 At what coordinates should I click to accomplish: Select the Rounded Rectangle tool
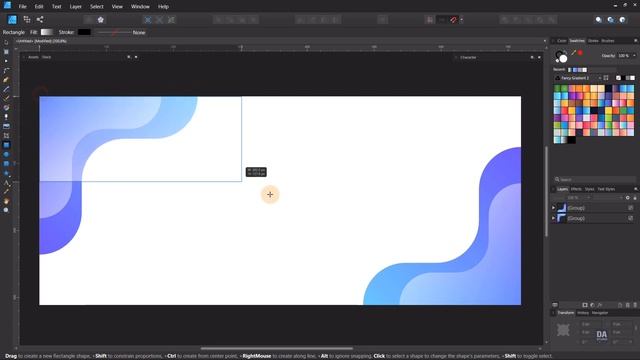click(x=6, y=164)
